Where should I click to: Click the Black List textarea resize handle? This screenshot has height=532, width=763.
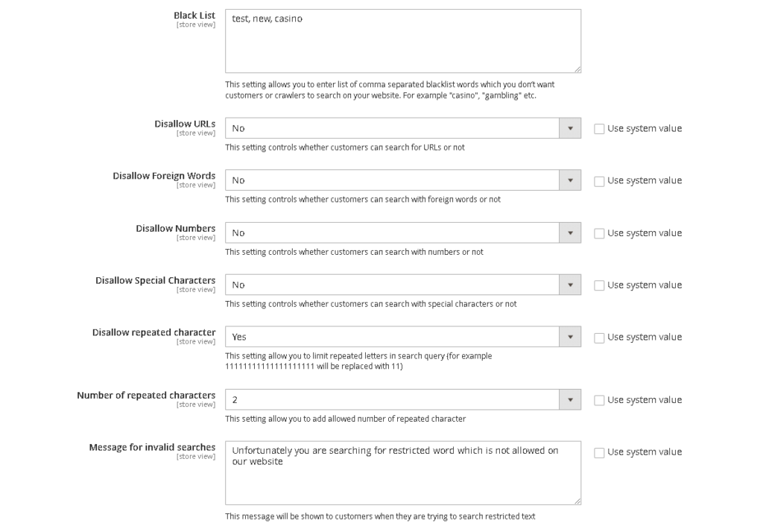pos(577,69)
